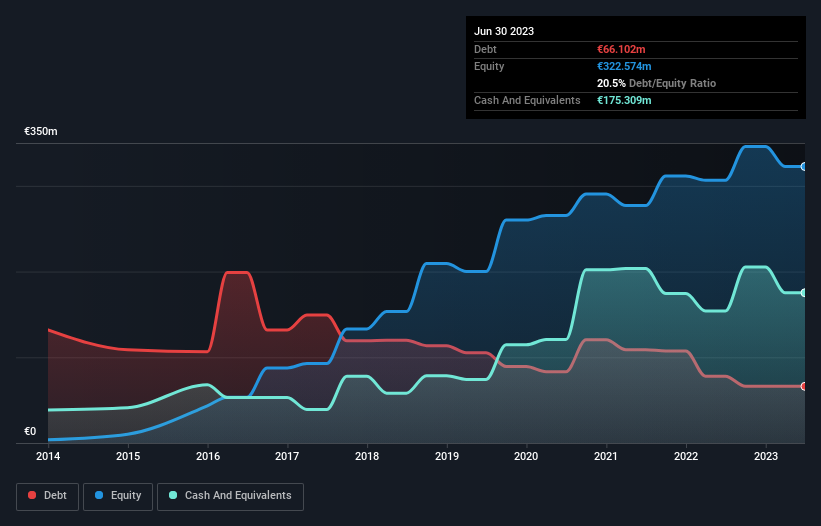This screenshot has width=821, height=526.
Task: Click the 20.5% Debt/Equity Ratio text
Action: click(x=656, y=83)
